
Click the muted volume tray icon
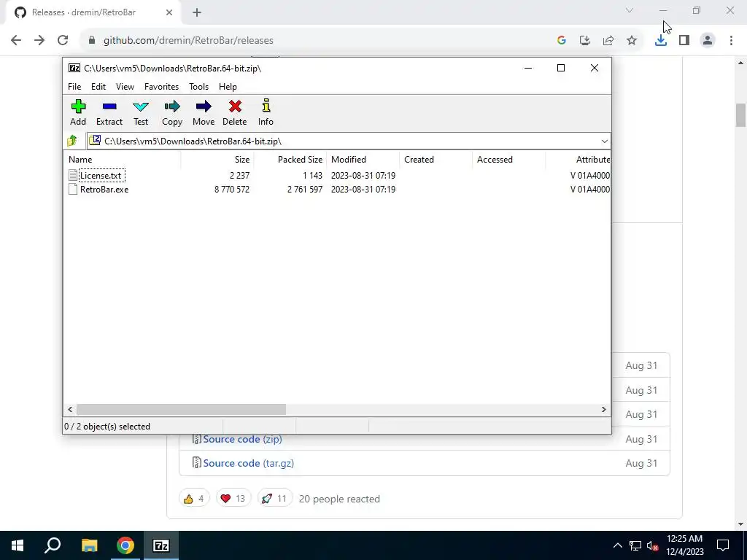coord(652,545)
